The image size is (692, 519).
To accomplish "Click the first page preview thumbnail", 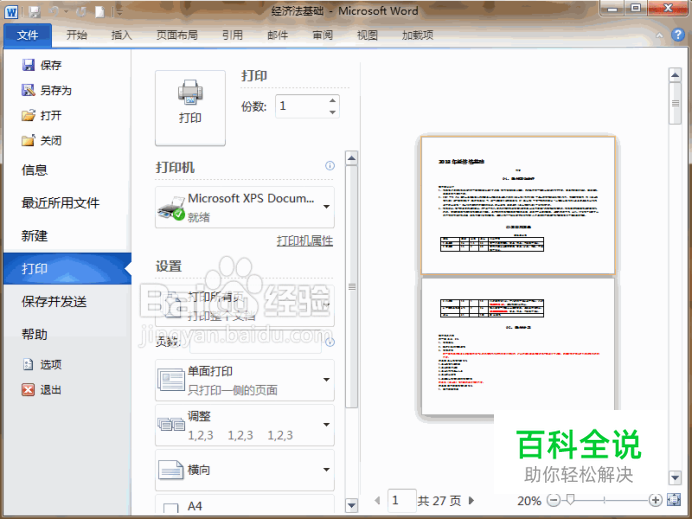I will click(x=518, y=205).
